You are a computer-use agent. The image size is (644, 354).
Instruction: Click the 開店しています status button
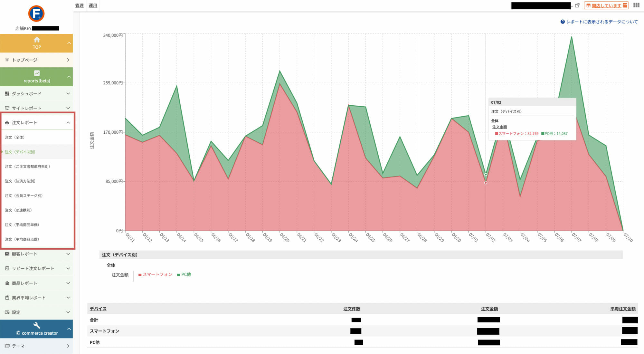click(606, 5)
